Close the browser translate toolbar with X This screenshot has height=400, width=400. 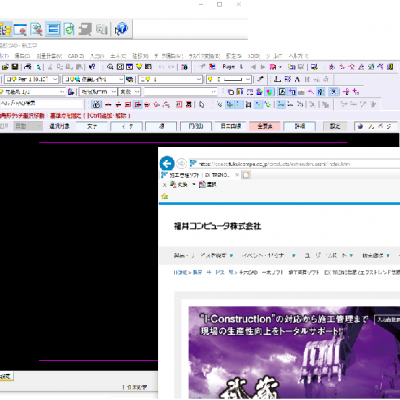(x=164, y=185)
